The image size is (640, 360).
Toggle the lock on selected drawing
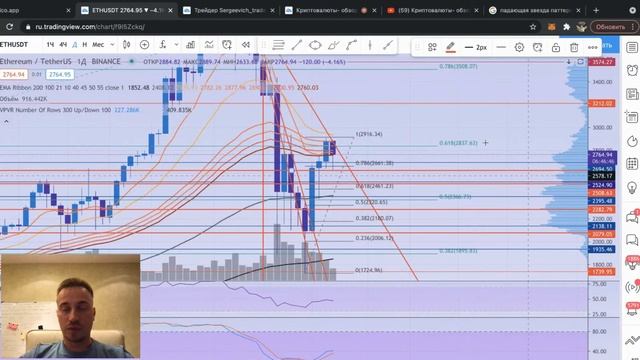coord(556,47)
